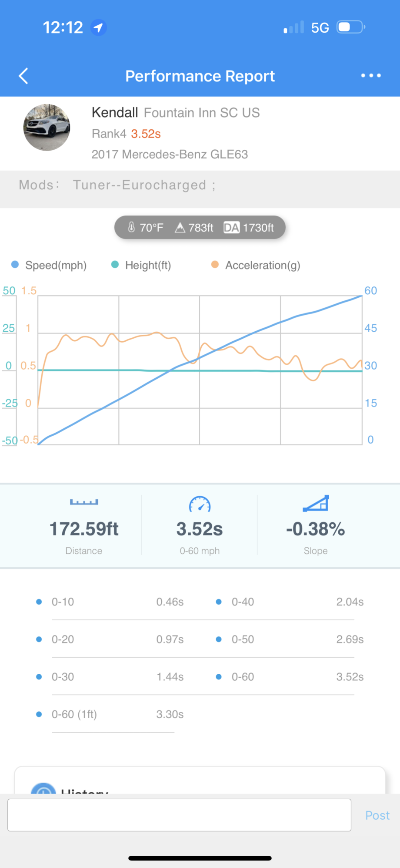
Task: Toggle the Speed(mph) chart legend
Action: tap(49, 265)
